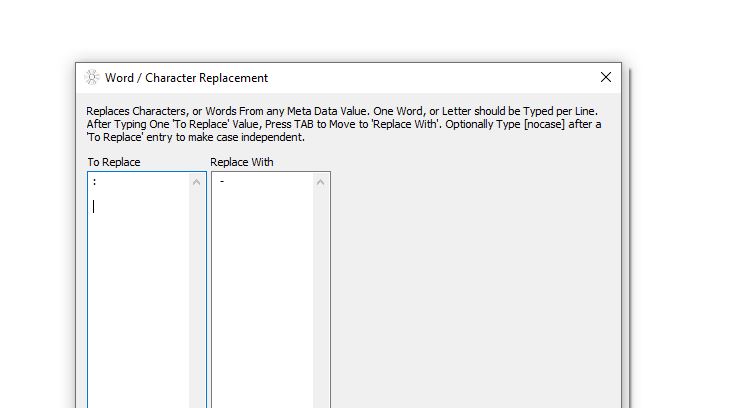Click the 'Word / Character Replacement' title text
747x408 pixels.
[x=186, y=78]
